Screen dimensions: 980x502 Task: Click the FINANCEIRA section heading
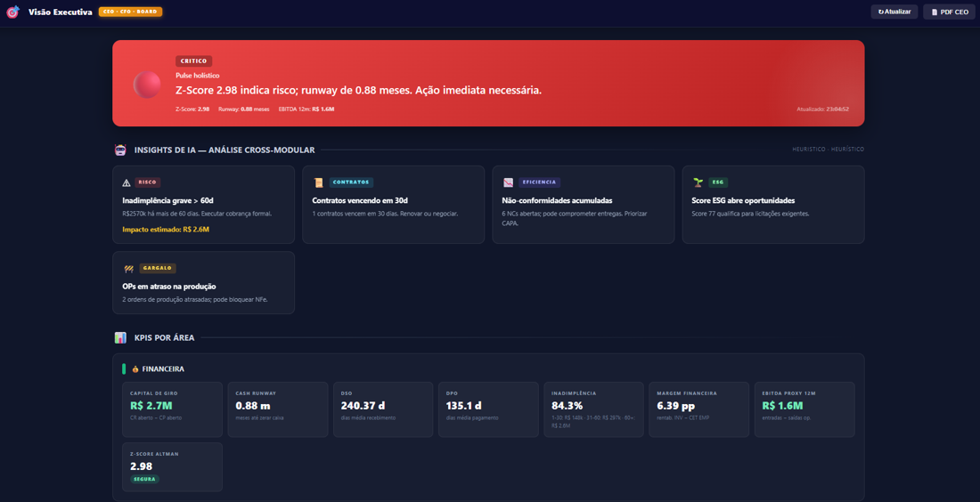(x=163, y=369)
